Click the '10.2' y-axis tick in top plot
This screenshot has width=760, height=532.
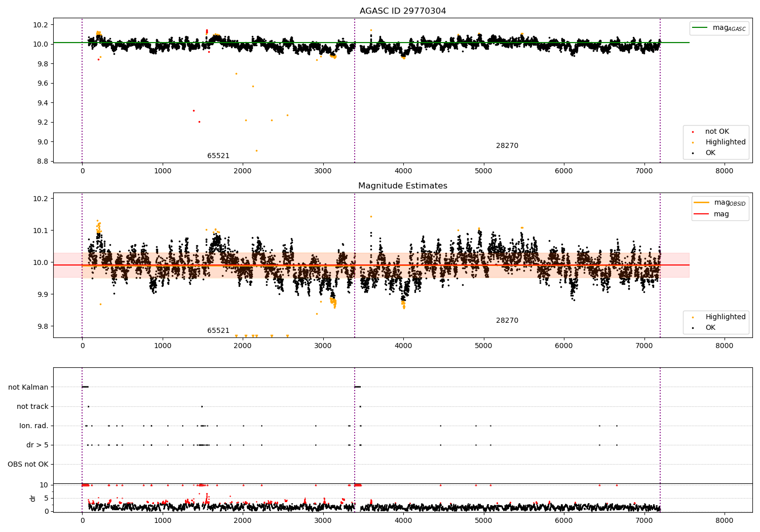[40, 25]
